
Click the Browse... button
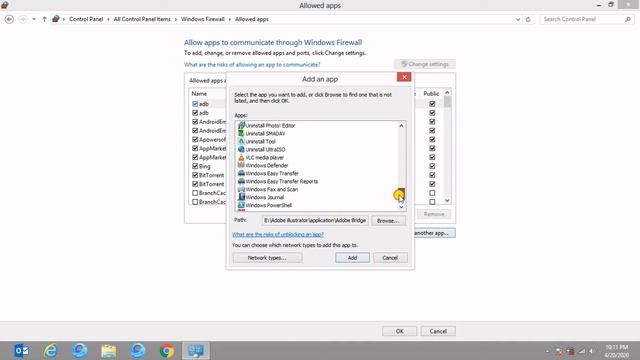tap(388, 221)
